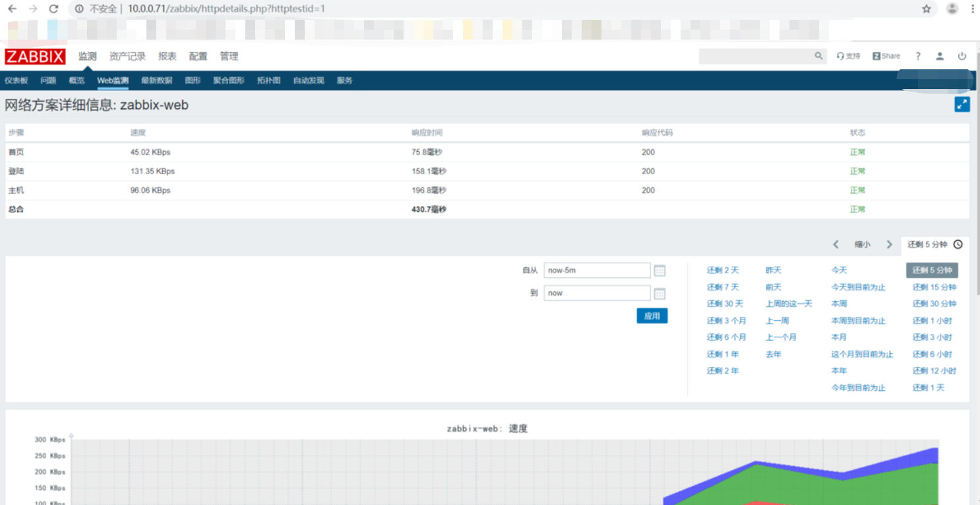Screen dimensions: 980x505
Task: Select 今年到目前为止 time range
Action: [x=858, y=387]
